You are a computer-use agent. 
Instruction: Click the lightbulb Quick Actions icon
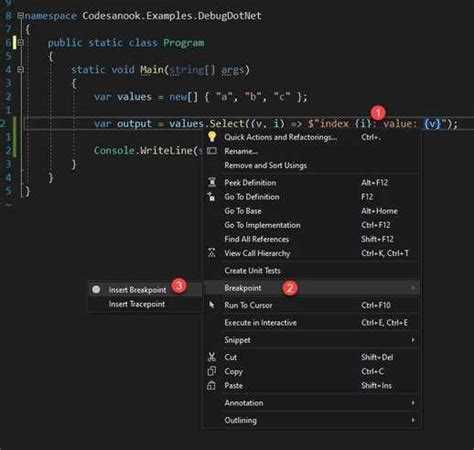[212, 136]
